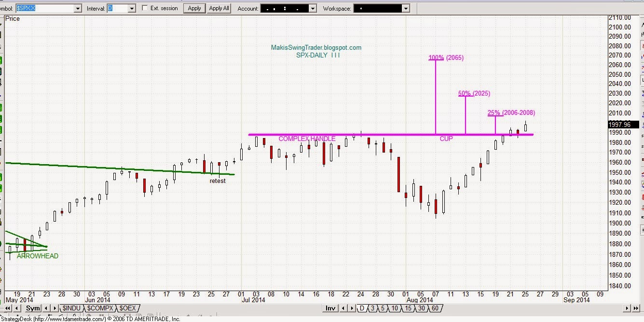Click the MakisSwingTrader.blogspot.com text
The height and width of the screenshot is (322, 644).
316,47
